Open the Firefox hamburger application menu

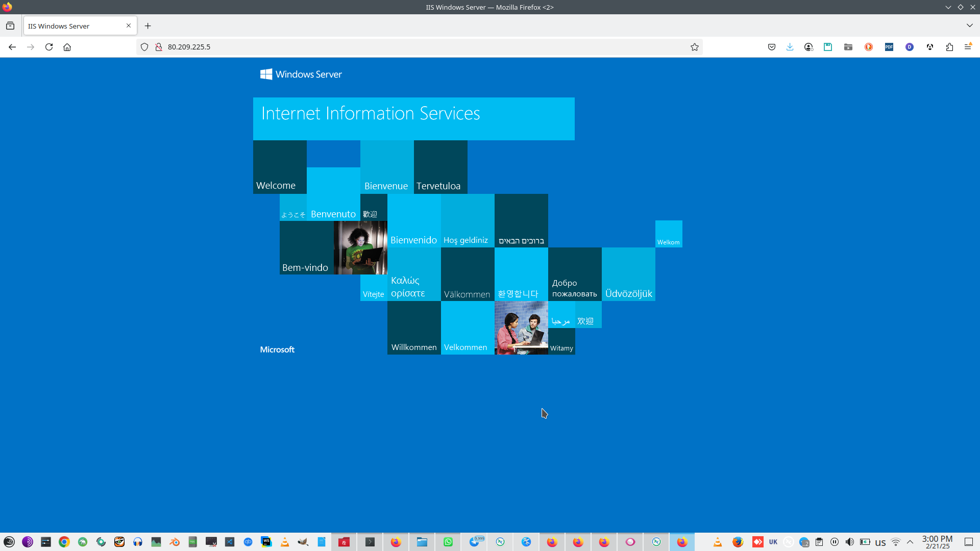click(x=967, y=47)
